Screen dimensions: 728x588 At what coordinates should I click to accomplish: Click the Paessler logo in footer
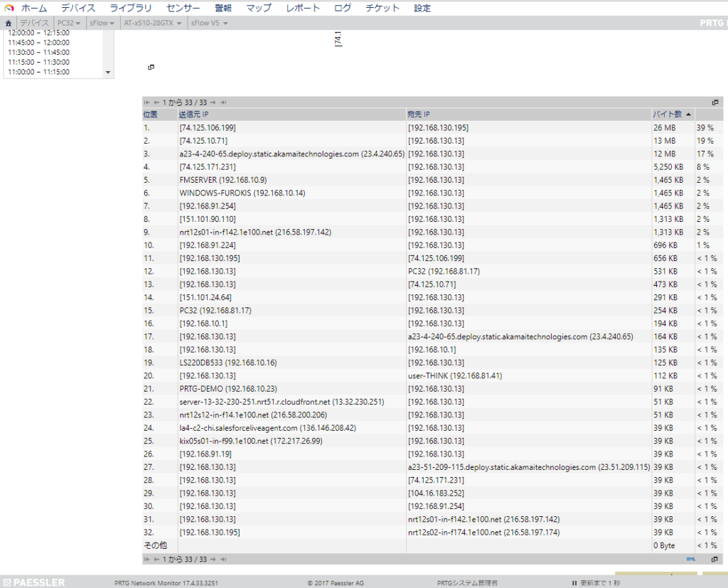click(x=34, y=582)
